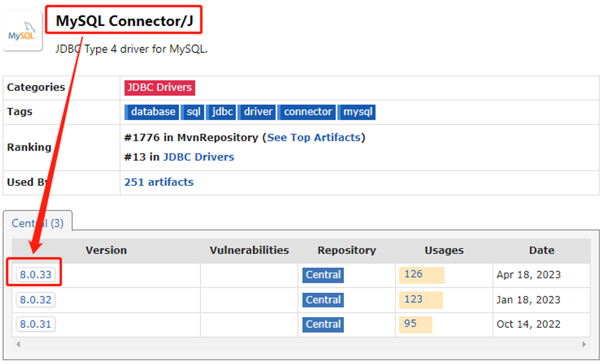The width and height of the screenshot is (604, 364).
Task: Open the MySQL Connector/J title link
Action: 124,21
